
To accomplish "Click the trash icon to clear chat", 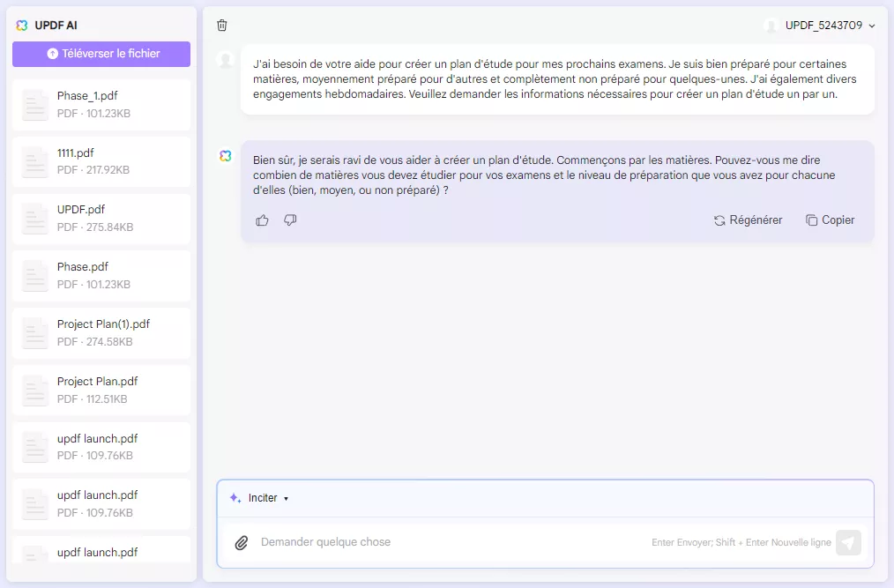I will click(x=222, y=25).
